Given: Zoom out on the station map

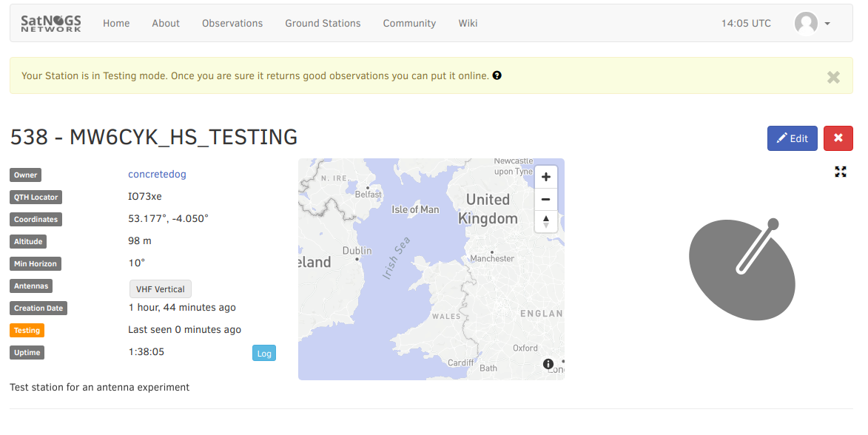Looking at the screenshot, I should (x=546, y=199).
